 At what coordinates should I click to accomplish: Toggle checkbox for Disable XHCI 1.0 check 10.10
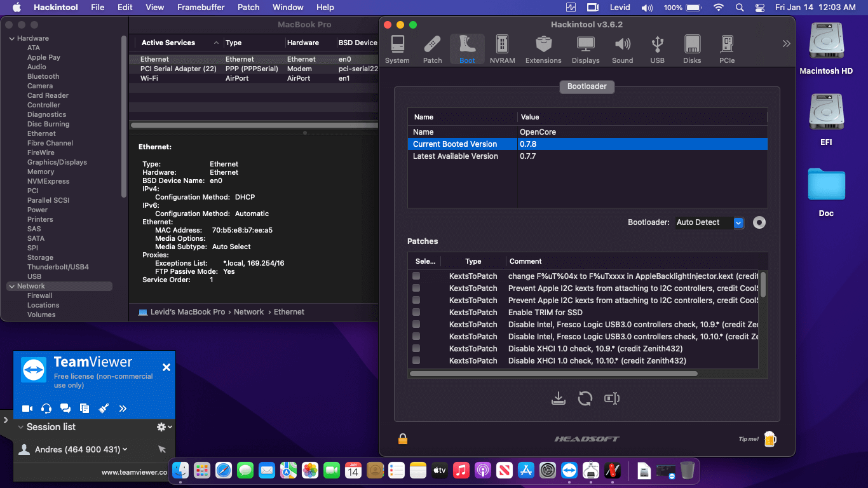[416, 360]
